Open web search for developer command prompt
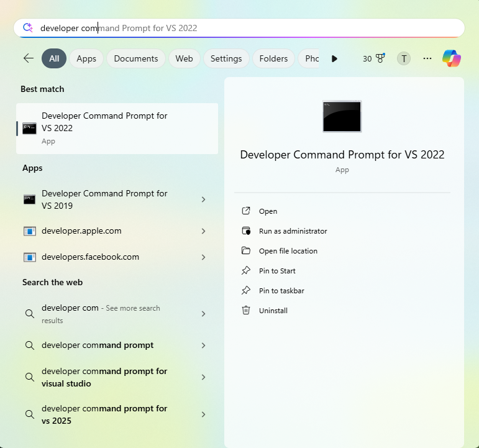Viewport: 479px width, 448px height. 98,345
